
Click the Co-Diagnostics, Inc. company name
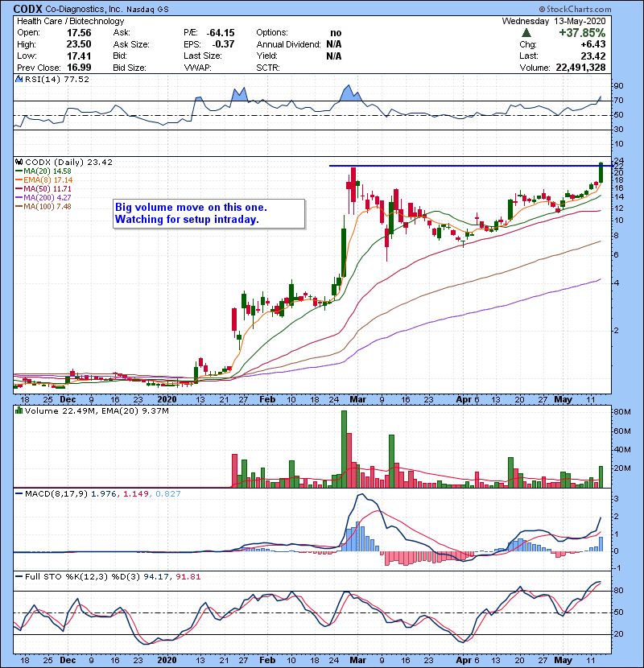(83, 9)
